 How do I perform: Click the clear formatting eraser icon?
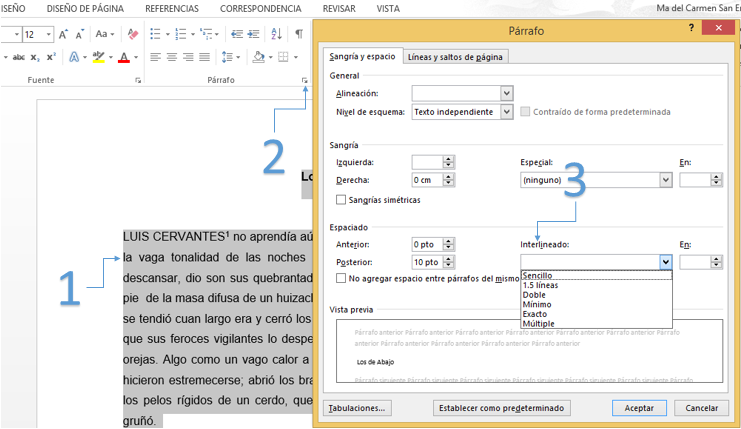[x=130, y=34]
